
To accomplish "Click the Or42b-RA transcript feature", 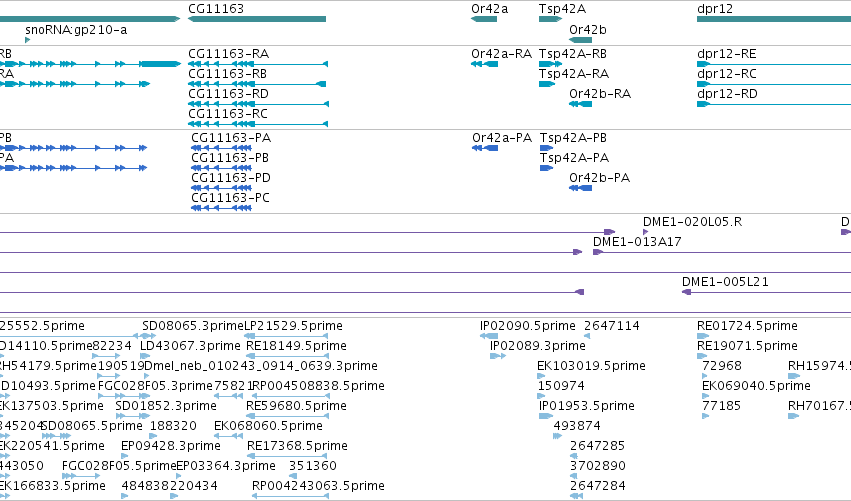I will (x=580, y=104).
